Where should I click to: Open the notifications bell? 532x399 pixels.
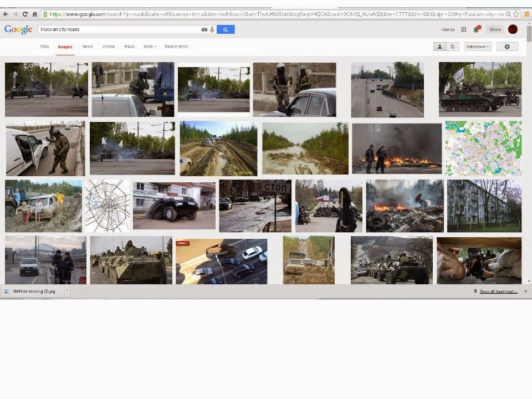pyautogui.click(x=475, y=29)
